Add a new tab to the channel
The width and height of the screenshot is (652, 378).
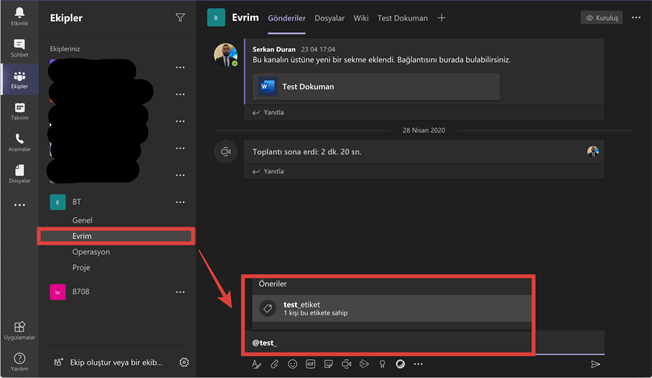(442, 18)
